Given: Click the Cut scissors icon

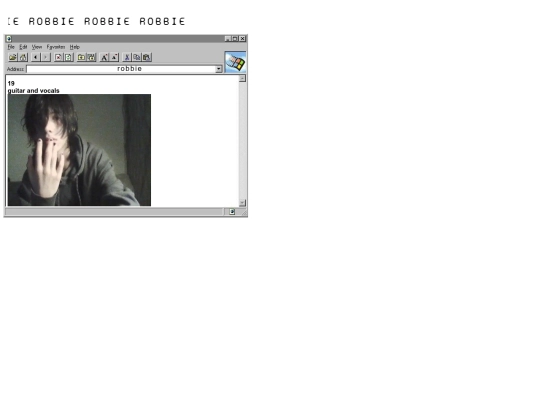Looking at the screenshot, I should (127, 57).
